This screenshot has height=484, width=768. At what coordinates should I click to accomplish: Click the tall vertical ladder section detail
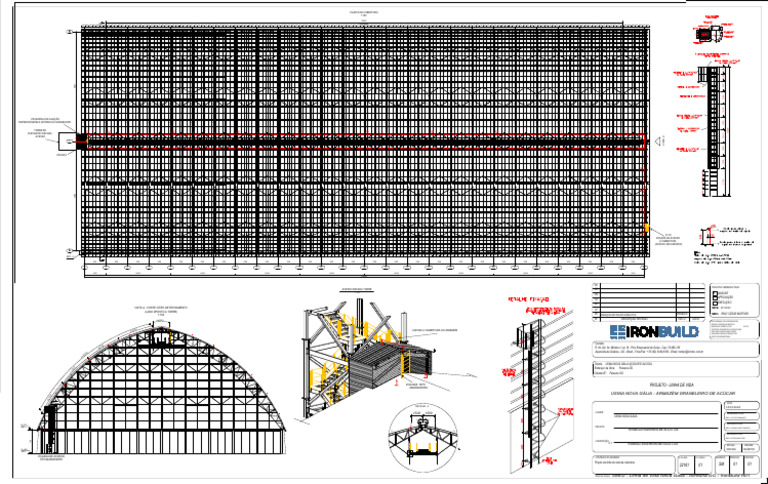tap(715, 130)
